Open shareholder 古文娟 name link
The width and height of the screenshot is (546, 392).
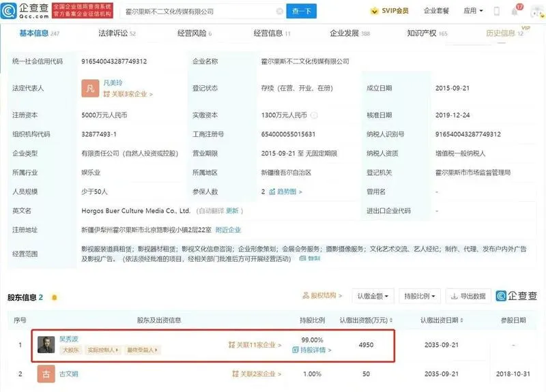[69, 374]
